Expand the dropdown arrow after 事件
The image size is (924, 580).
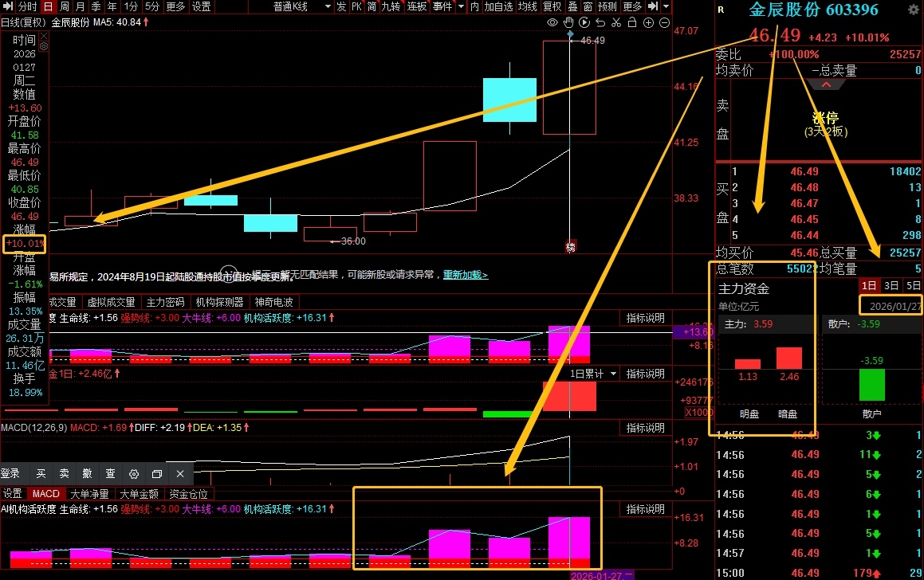coord(461,6)
